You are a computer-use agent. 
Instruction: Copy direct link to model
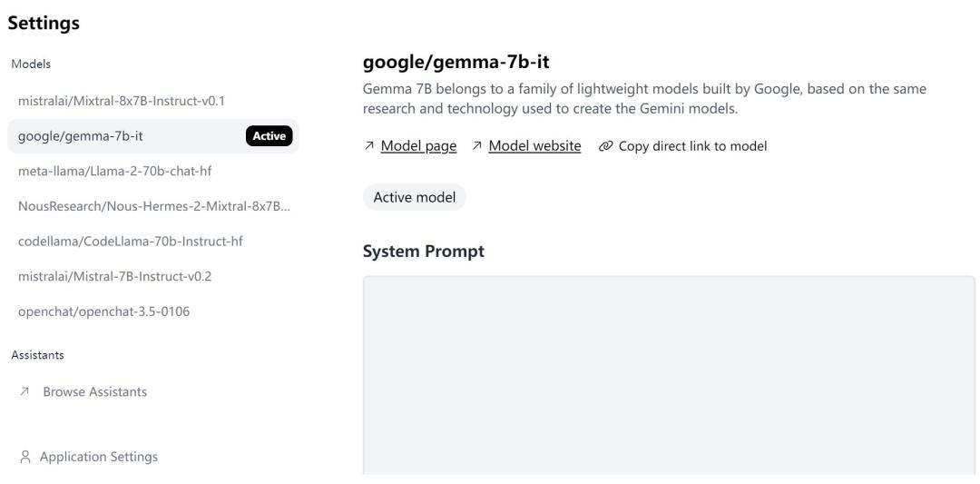[x=692, y=146]
